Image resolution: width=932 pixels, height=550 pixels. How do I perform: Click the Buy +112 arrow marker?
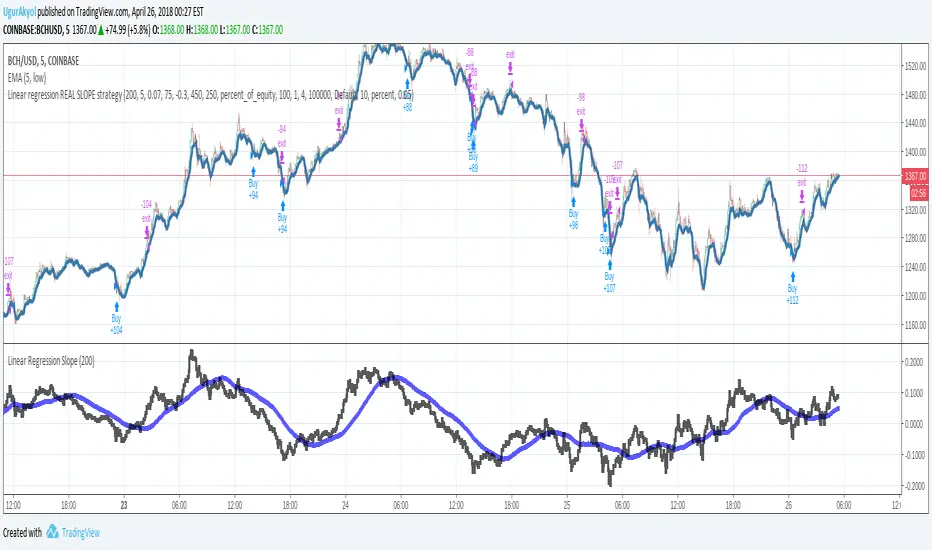(792, 276)
